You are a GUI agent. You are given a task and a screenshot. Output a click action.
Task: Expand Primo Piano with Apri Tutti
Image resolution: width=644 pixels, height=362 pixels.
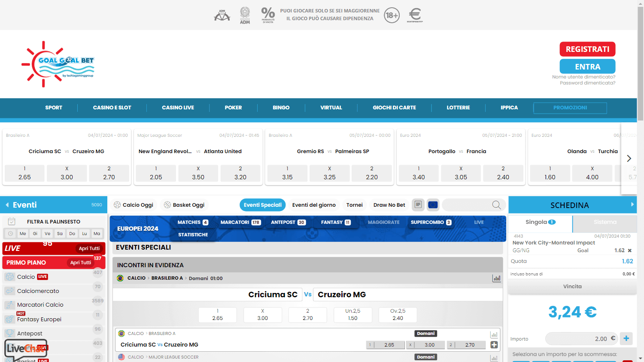(x=81, y=262)
